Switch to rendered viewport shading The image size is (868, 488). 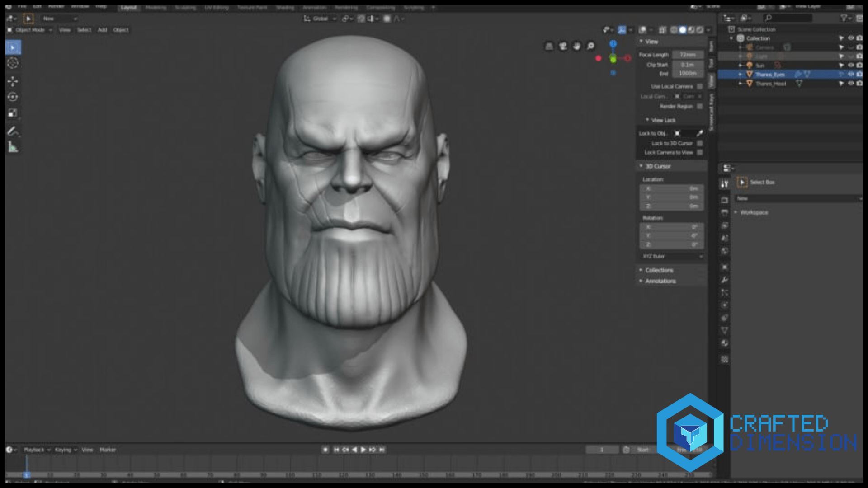click(x=700, y=30)
